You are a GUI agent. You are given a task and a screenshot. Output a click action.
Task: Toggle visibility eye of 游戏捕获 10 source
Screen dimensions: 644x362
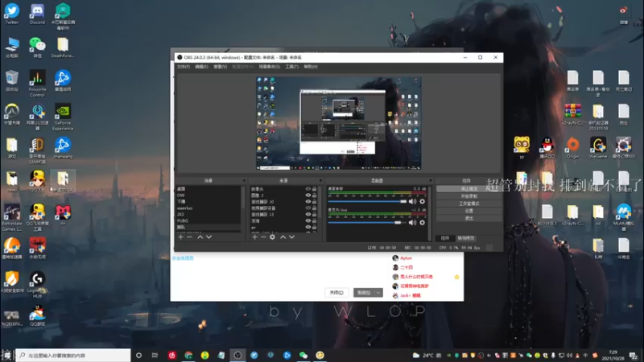[308, 202]
